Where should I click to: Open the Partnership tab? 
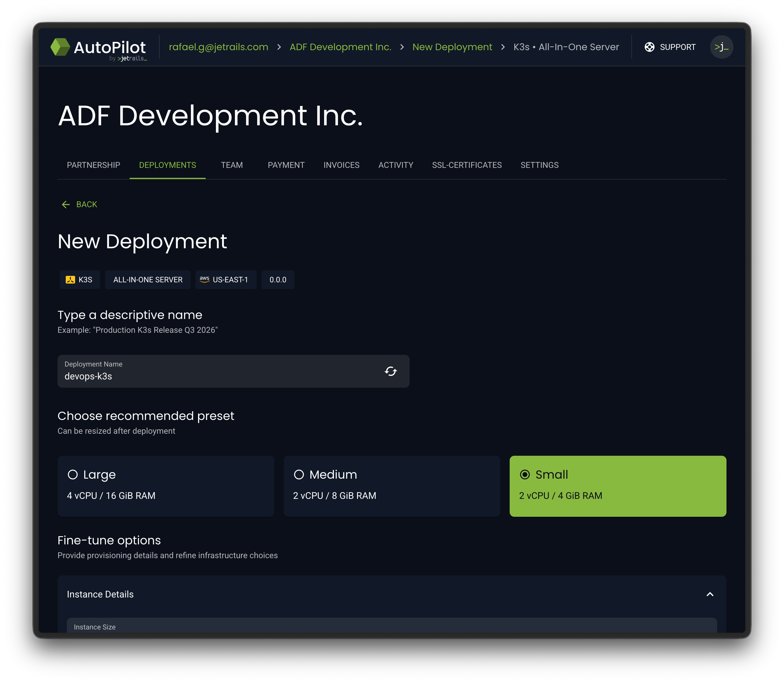(x=93, y=165)
